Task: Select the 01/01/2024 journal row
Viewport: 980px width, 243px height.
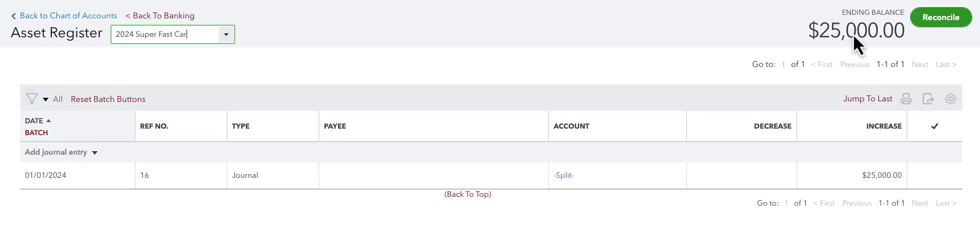Action: click(491, 175)
